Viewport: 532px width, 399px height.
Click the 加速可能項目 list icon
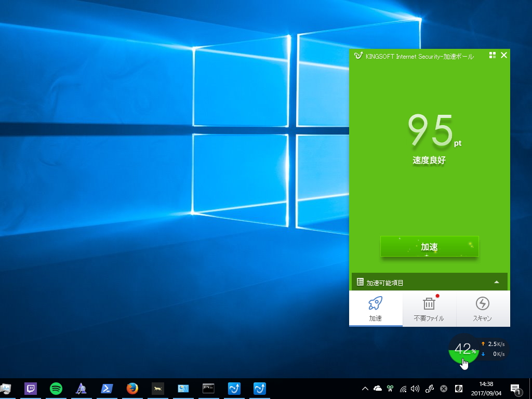360,282
